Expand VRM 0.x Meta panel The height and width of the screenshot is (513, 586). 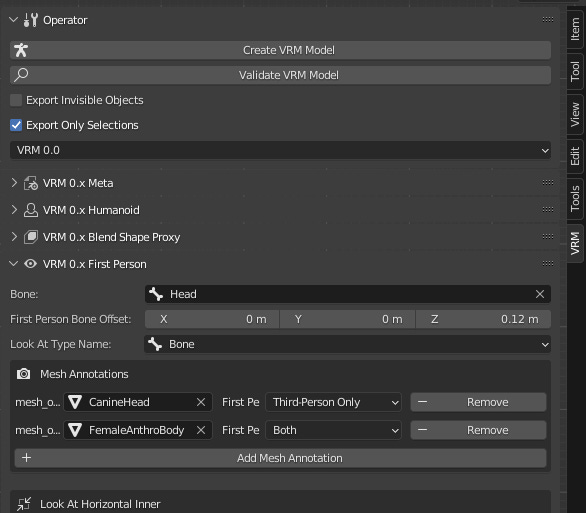pos(14,183)
